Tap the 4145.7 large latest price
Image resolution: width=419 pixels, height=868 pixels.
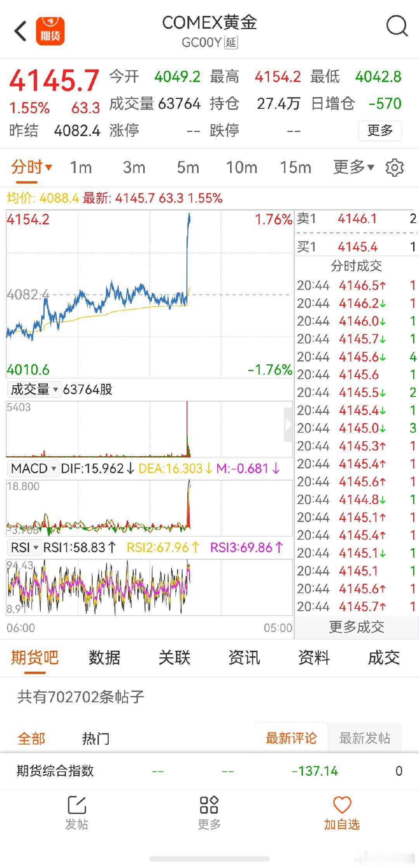(54, 81)
